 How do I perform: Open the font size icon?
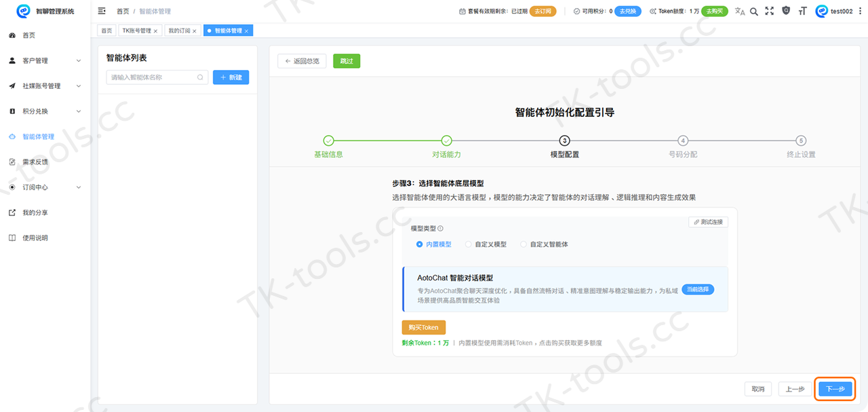[803, 11]
